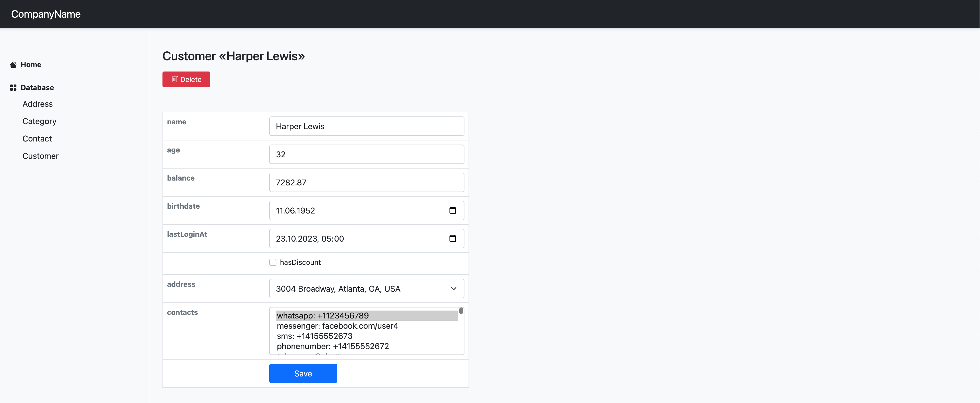Click the contacts list scrollbar thumb
This screenshot has width=980, height=403.
tap(461, 311)
